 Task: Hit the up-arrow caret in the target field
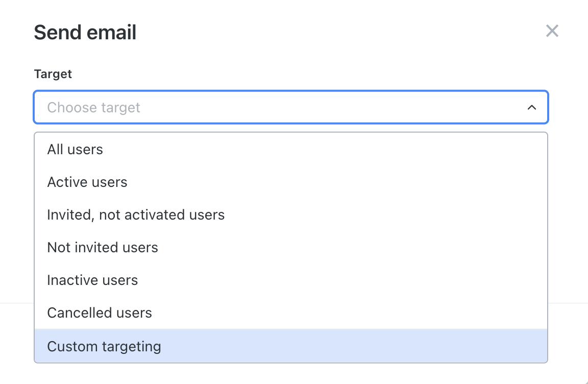click(531, 107)
